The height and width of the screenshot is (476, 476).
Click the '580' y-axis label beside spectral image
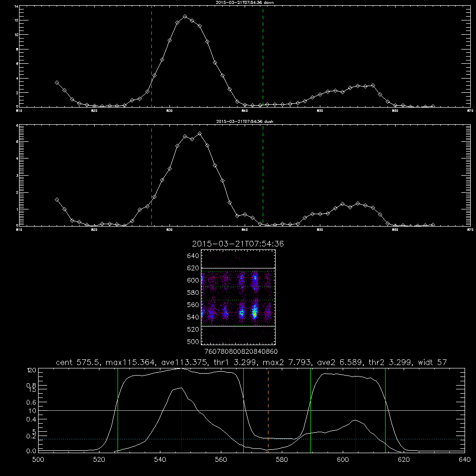coord(193,293)
